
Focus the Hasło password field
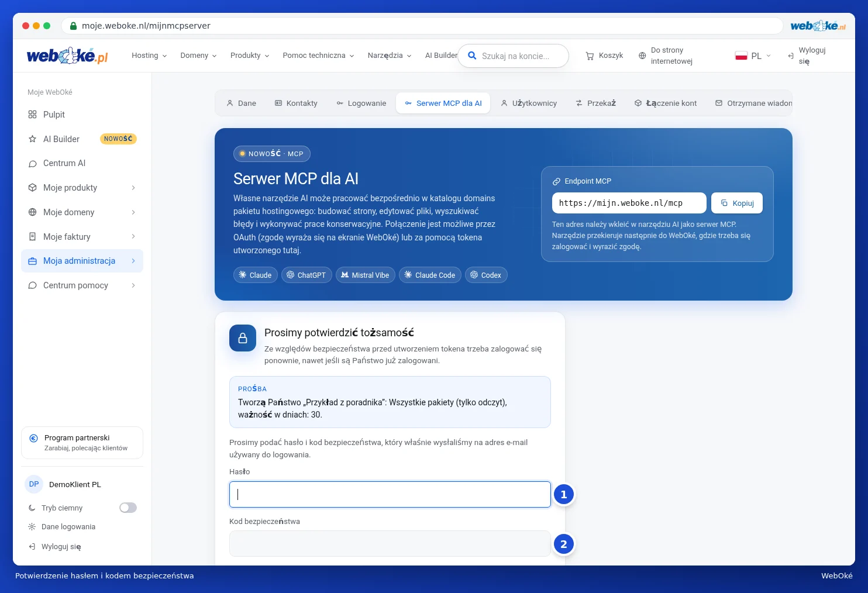coord(390,494)
